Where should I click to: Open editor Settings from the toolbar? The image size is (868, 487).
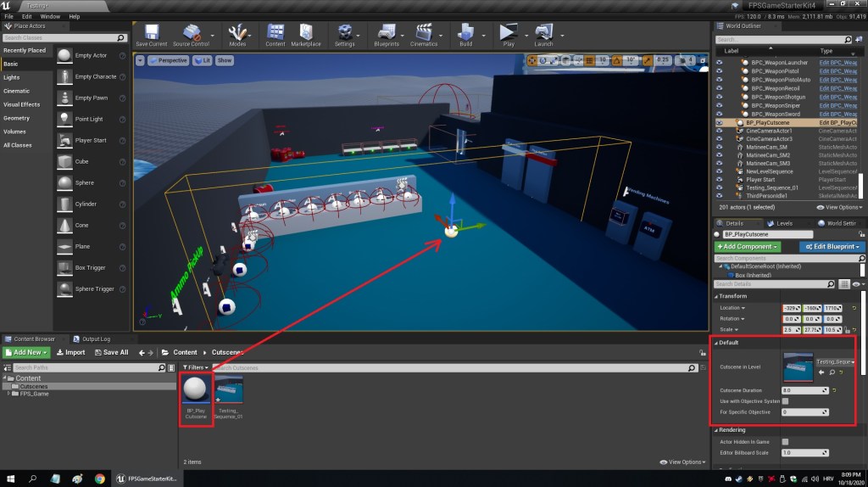tap(345, 34)
